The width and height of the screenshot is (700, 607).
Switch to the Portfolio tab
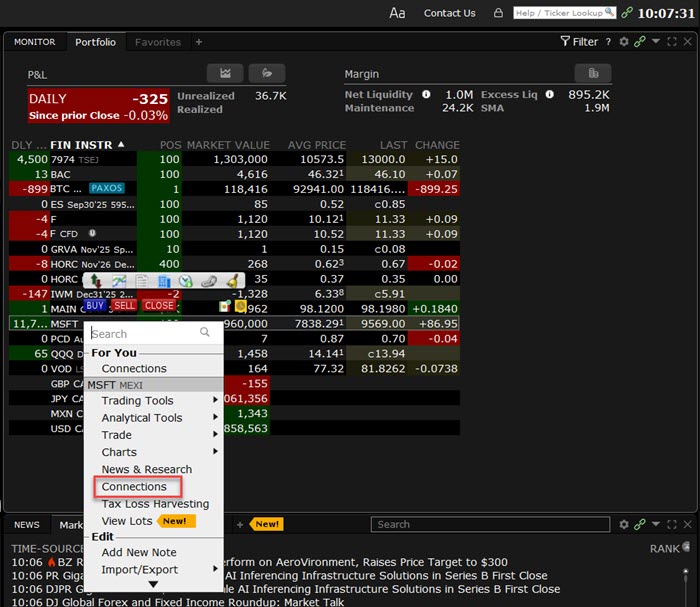(x=96, y=42)
